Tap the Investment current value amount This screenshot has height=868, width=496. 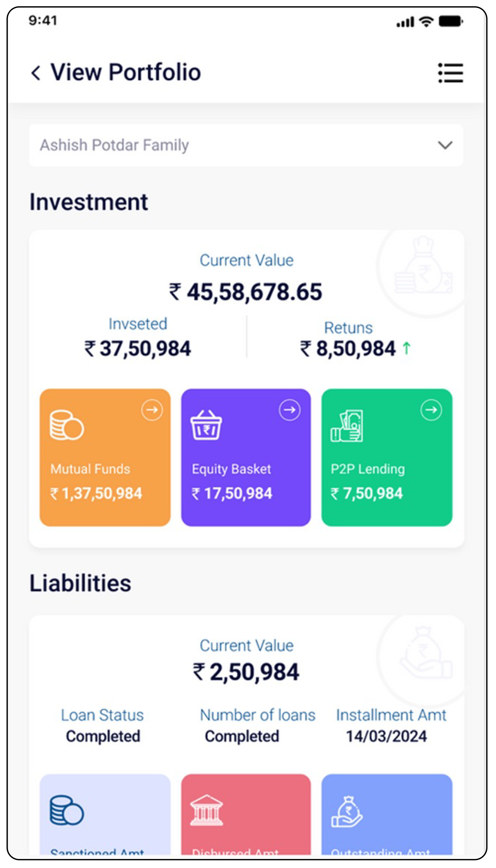click(246, 292)
